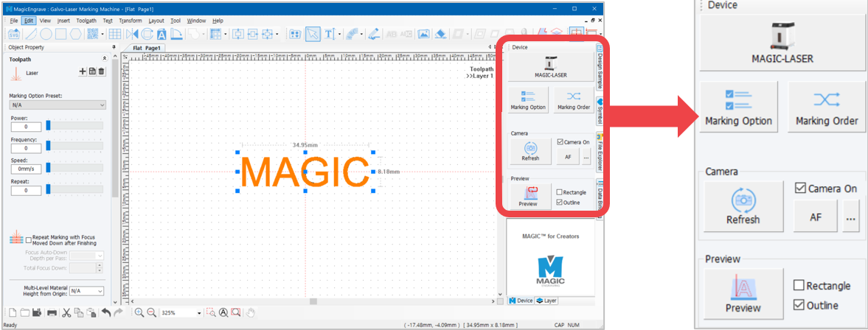Open the Toolpath menu

click(x=86, y=21)
